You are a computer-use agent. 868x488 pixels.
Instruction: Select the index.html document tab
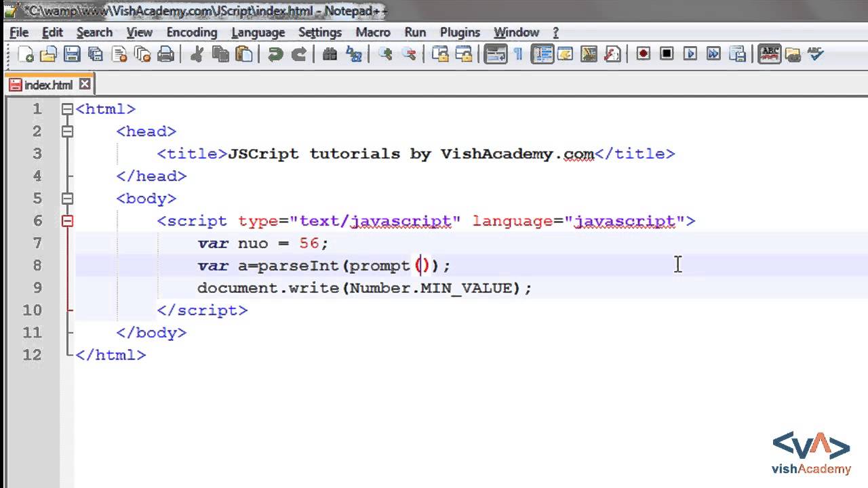pyautogui.click(x=49, y=85)
